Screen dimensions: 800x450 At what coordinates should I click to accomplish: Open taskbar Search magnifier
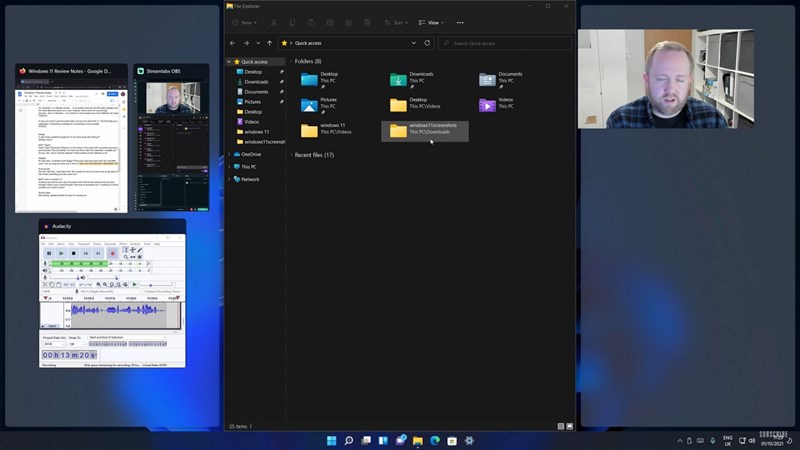349,440
